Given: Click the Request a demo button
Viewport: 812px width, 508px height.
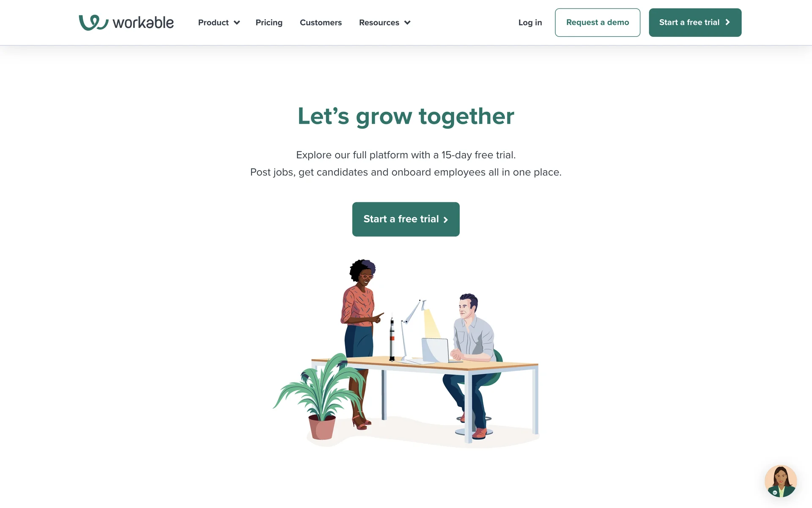Looking at the screenshot, I should (598, 22).
